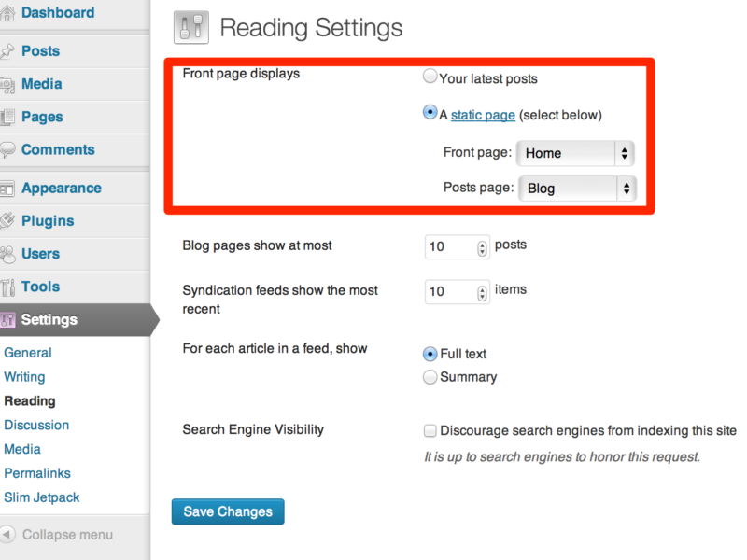Select the A static page radio button
The height and width of the screenshot is (560, 747).
[x=430, y=112]
